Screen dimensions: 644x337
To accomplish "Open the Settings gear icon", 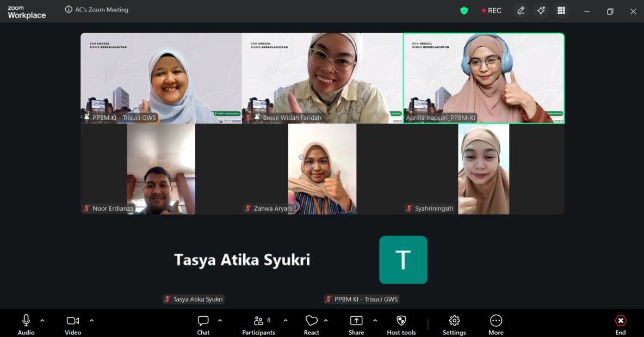I will [x=454, y=321].
